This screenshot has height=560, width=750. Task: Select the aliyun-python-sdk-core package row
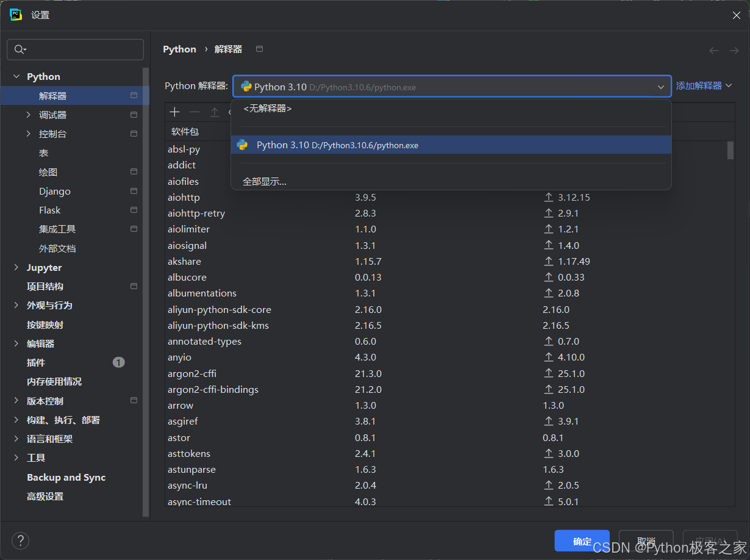446,309
